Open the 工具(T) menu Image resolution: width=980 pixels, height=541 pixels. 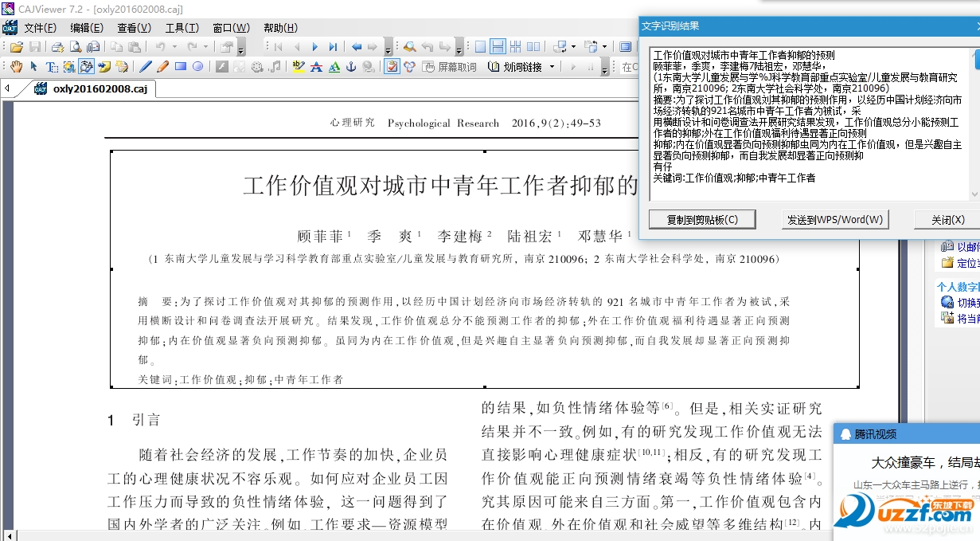pos(183,28)
